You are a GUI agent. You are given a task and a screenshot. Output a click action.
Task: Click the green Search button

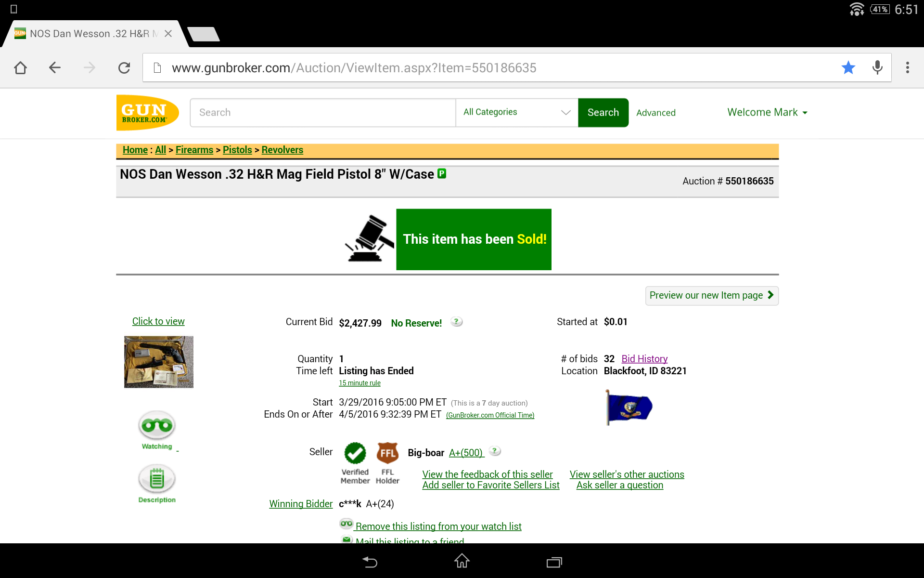click(603, 113)
